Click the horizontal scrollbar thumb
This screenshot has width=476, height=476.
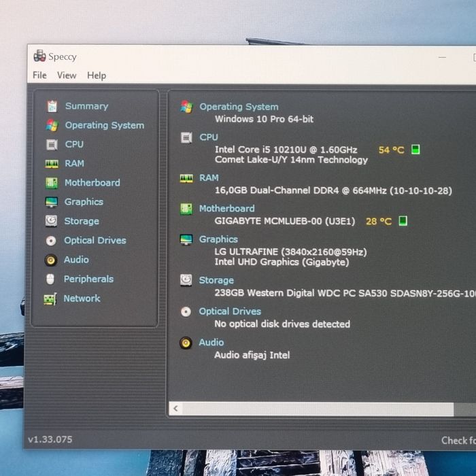318,409
